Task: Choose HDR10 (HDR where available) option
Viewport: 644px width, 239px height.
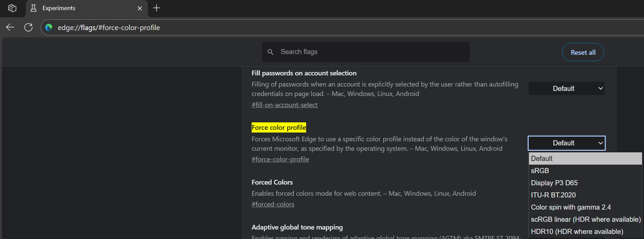Action: pyautogui.click(x=577, y=232)
